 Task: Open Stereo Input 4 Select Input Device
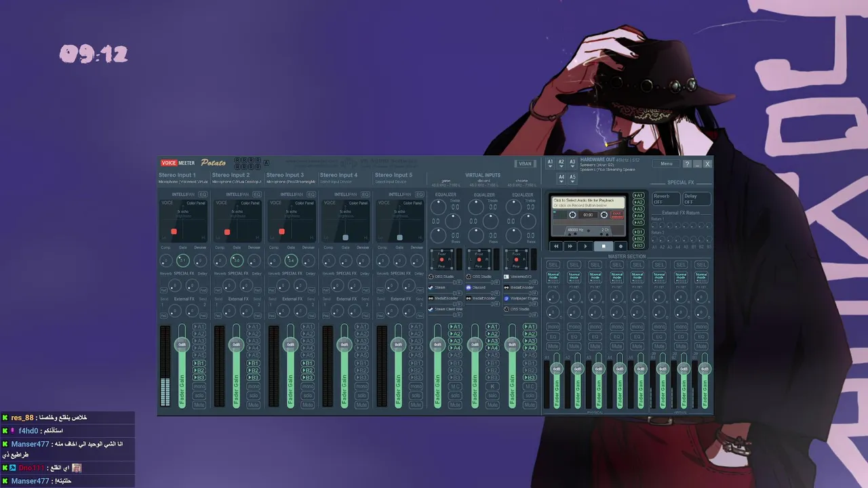336,182
